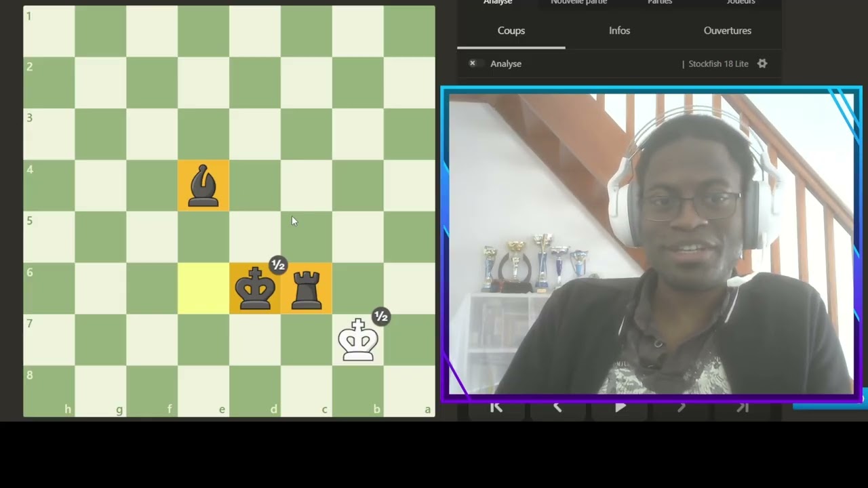Close the Analyse panel with the X icon
868x488 pixels.
click(x=473, y=64)
